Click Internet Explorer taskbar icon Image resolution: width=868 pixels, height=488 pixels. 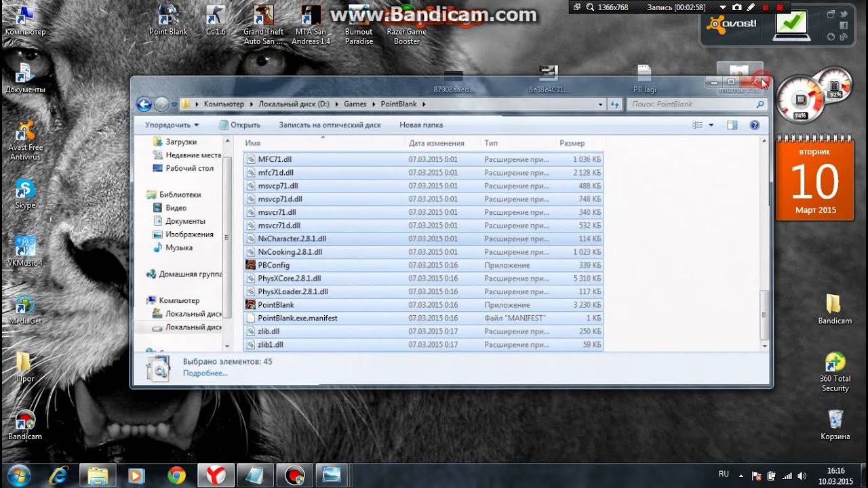click(x=58, y=475)
